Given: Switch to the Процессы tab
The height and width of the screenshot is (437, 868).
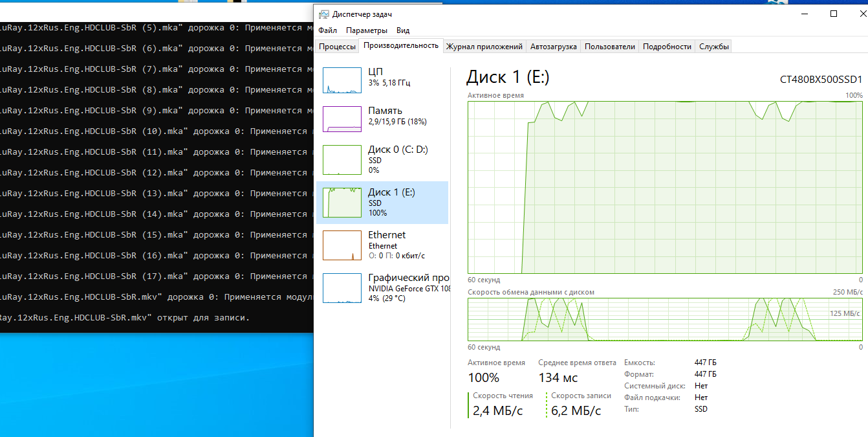Looking at the screenshot, I should [337, 47].
